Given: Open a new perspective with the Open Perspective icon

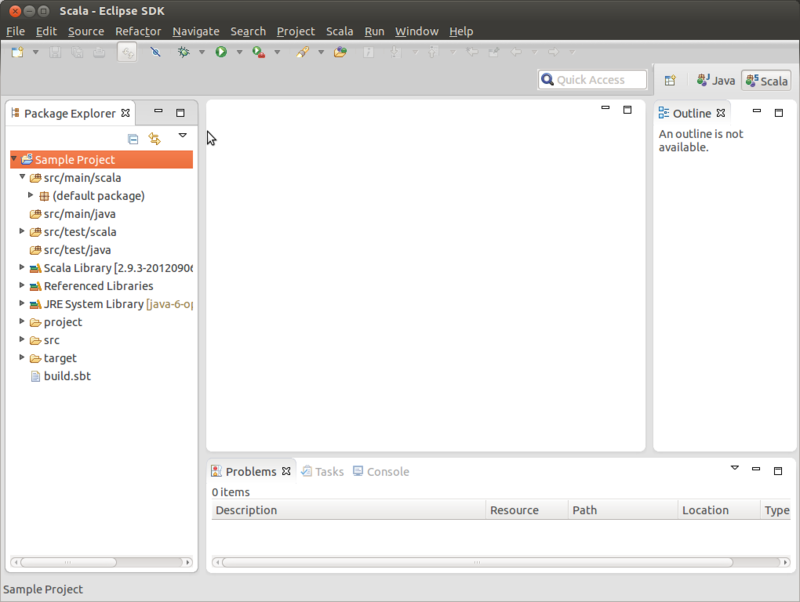Looking at the screenshot, I should pyautogui.click(x=669, y=79).
